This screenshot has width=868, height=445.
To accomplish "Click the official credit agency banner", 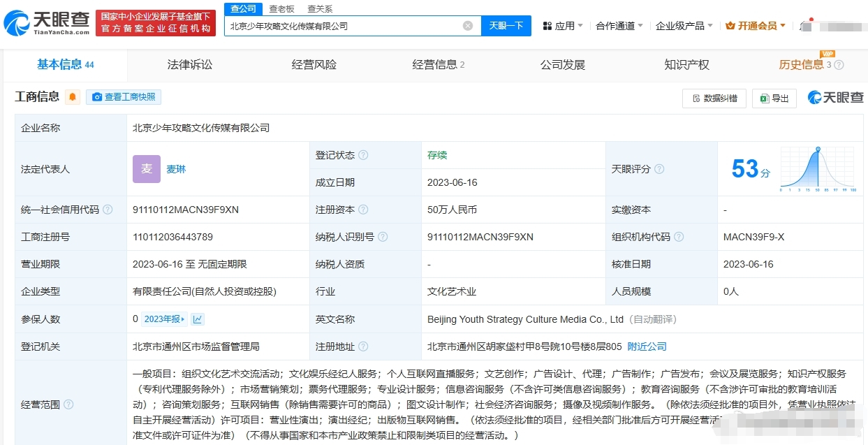I will (156, 23).
